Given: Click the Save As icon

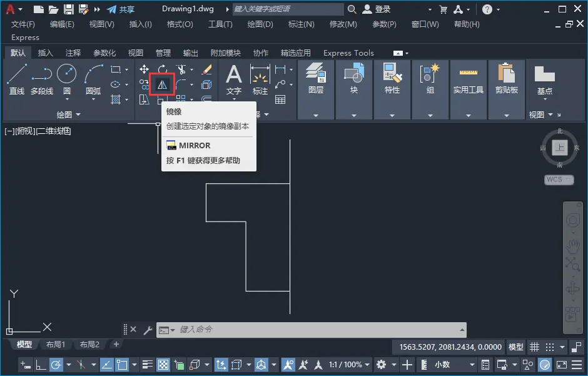Looking at the screenshot, I should (x=83, y=9).
